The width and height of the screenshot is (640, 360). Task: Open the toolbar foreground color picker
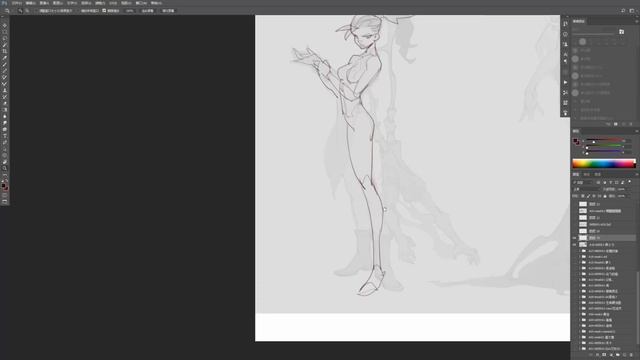(4, 186)
